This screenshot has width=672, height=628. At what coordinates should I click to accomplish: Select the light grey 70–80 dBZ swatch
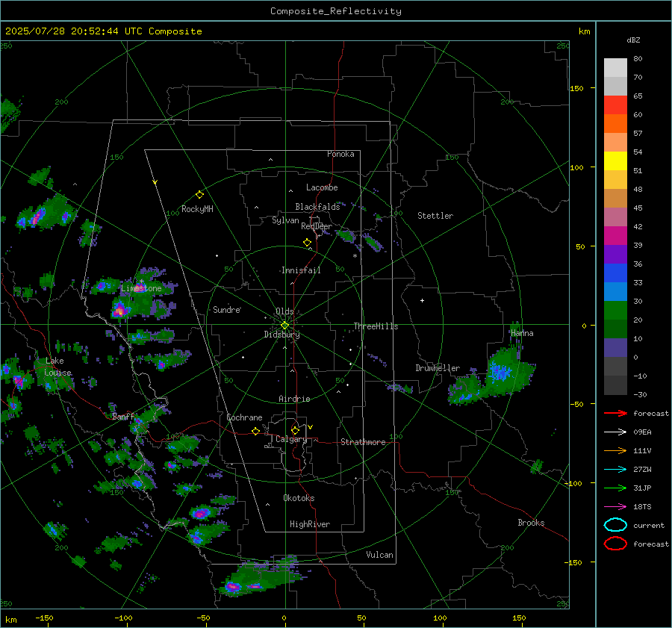(x=615, y=67)
